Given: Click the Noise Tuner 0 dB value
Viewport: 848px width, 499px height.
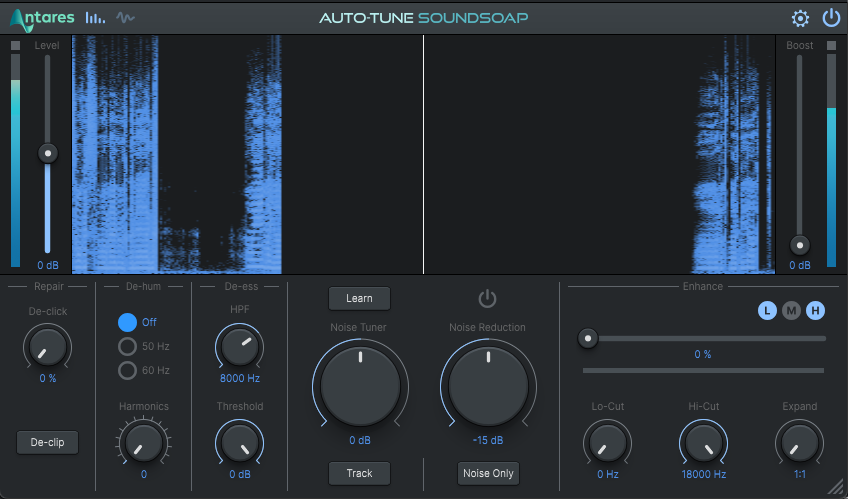Looking at the screenshot, I should (x=360, y=440).
